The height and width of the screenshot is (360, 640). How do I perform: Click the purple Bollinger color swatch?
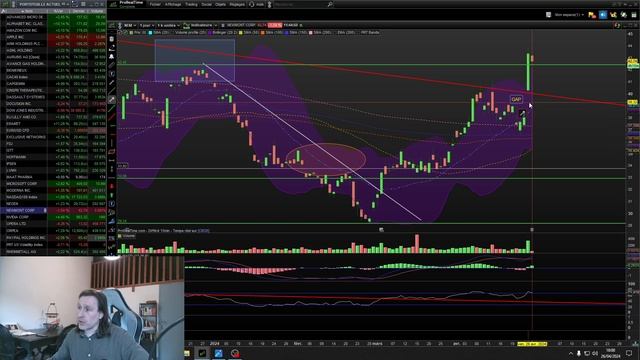pos(210,32)
